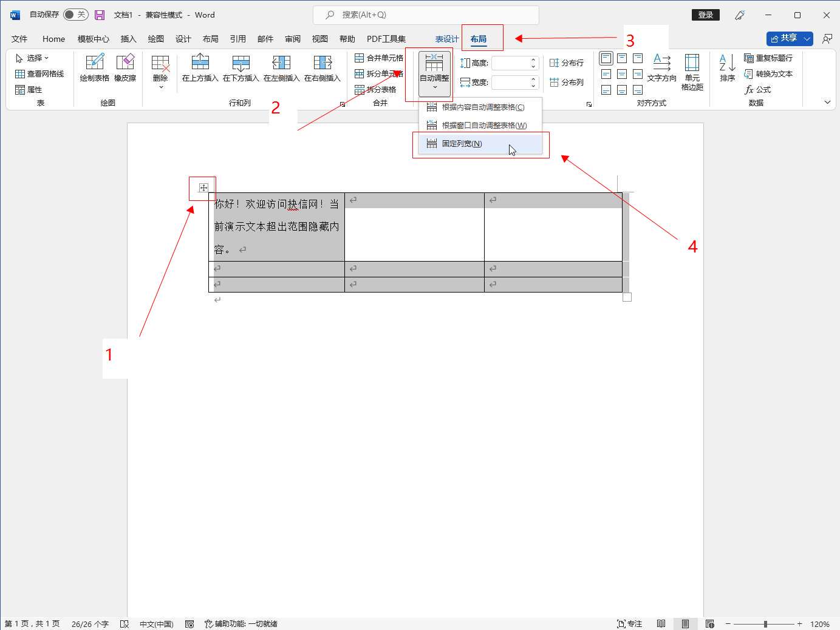Collapse the ribbon with chevron arrow
Viewport: 840px width, 630px height.
pos(827,102)
